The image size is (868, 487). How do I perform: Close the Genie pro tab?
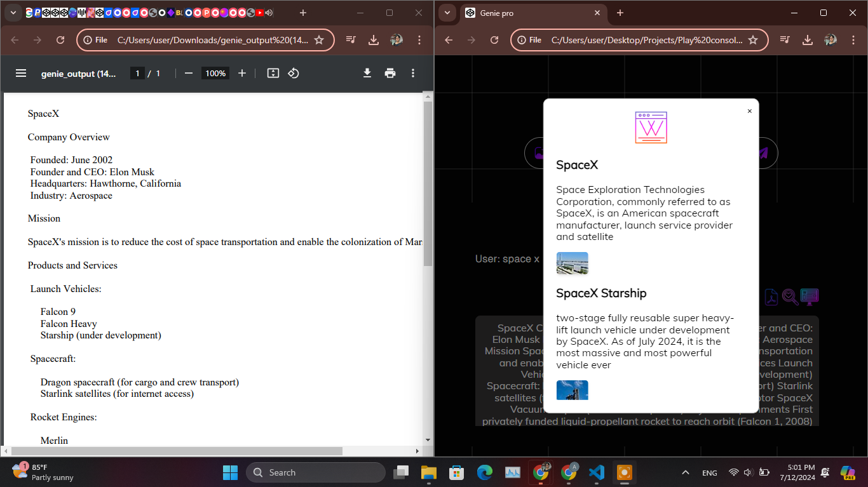coord(597,13)
